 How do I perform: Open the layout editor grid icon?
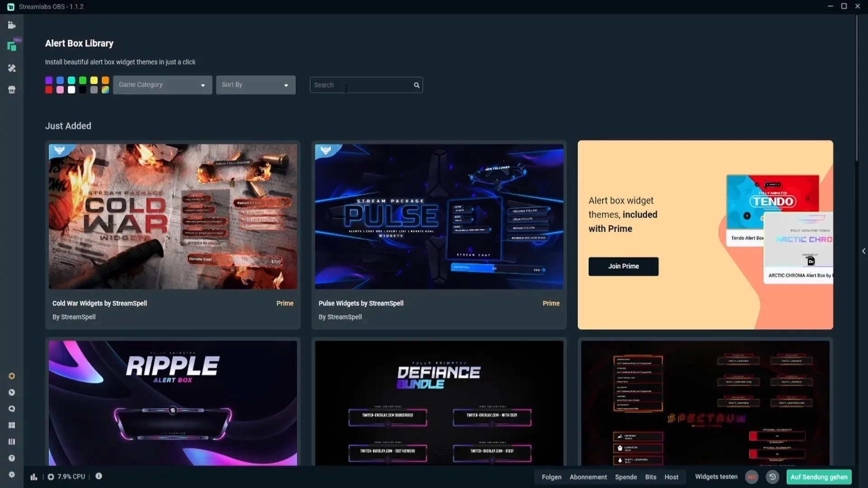coord(12,425)
